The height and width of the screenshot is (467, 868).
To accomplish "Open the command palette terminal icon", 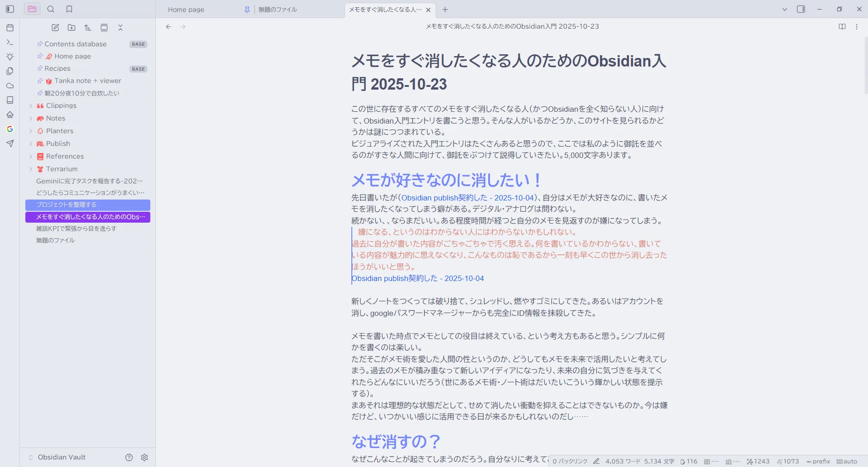I will (10, 42).
